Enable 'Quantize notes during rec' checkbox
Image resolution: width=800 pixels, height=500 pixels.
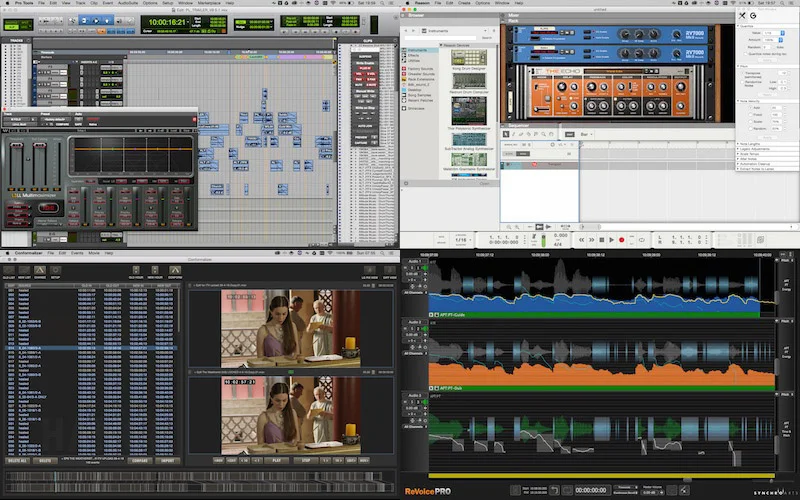[745, 54]
